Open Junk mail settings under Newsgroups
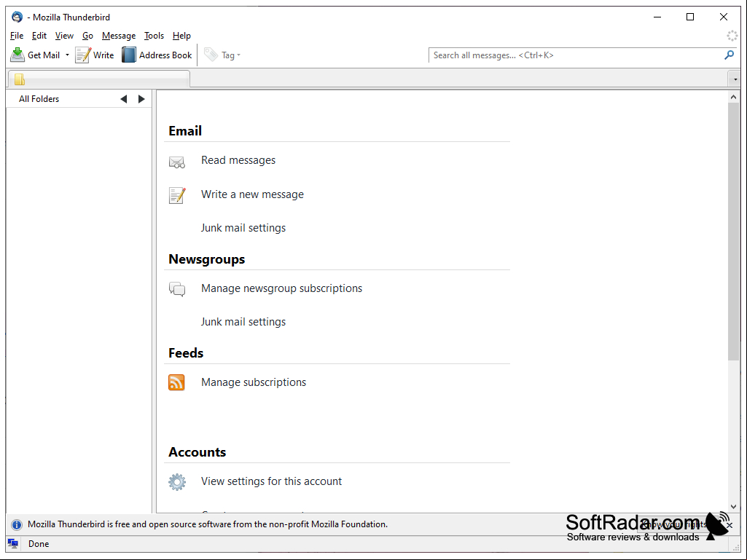The height and width of the screenshot is (560, 747). [x=243, y=322]
